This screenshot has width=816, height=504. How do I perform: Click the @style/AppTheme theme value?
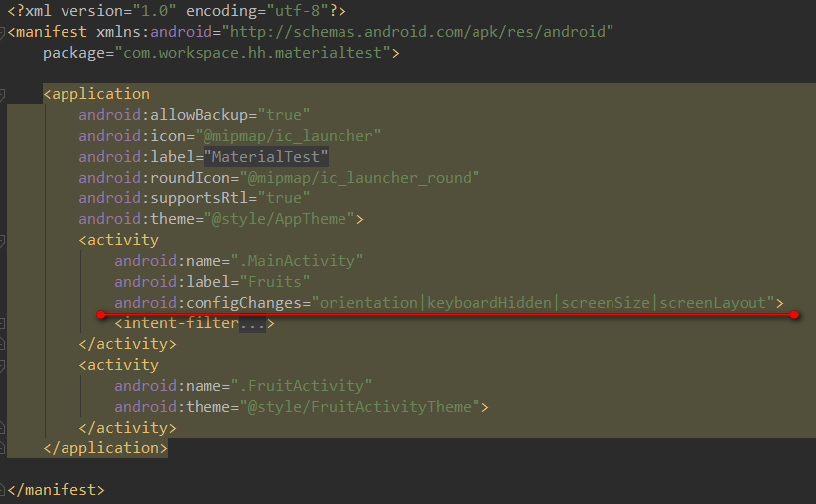(x=280, y=219)
